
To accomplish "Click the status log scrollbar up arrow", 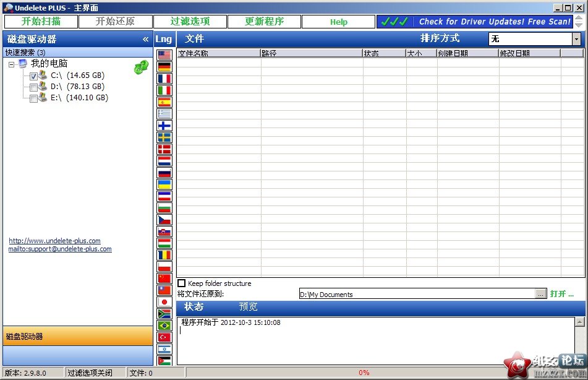I will click(x=580, y=322).
